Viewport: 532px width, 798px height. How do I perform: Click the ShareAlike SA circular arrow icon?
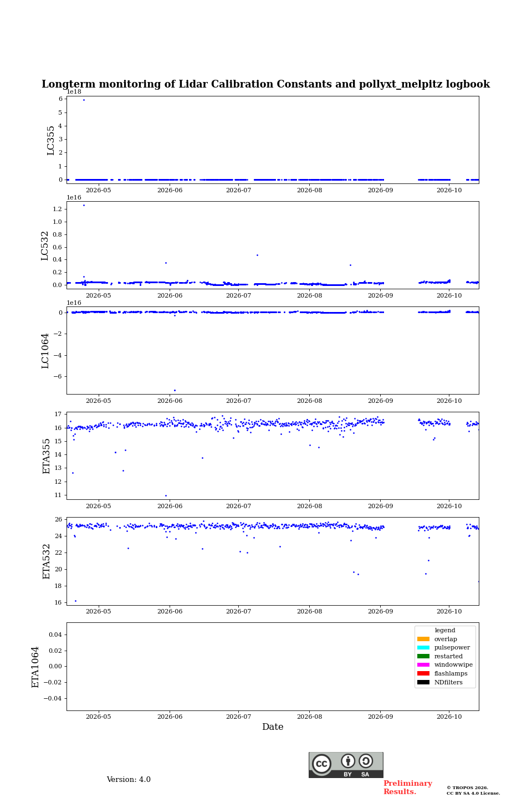tap(366, 761)
